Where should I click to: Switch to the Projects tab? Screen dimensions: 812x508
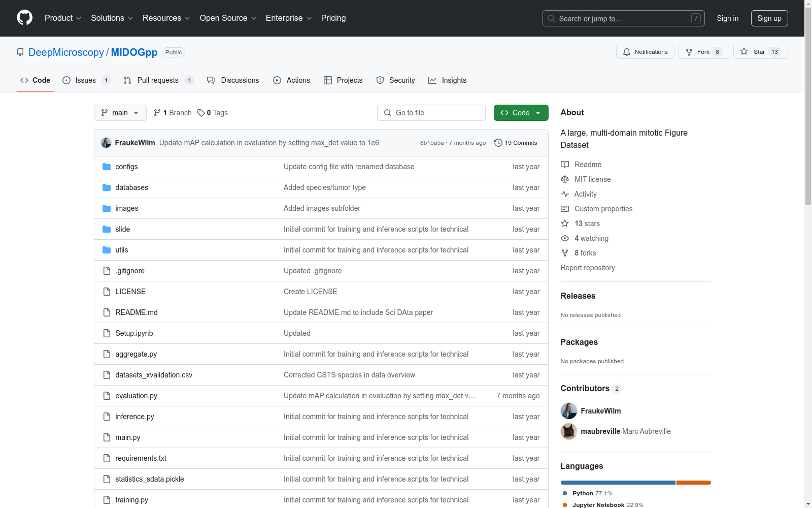[343, 80]
